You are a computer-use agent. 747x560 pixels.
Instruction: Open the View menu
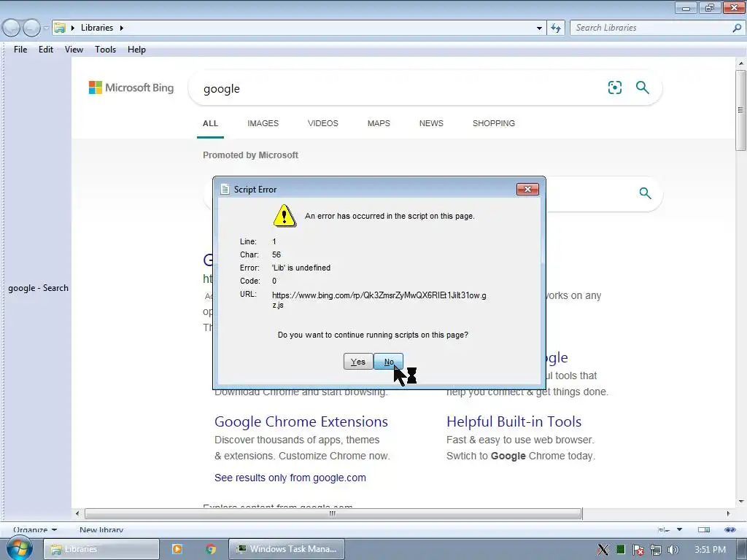pyautogui.click(x=74, y=50)
